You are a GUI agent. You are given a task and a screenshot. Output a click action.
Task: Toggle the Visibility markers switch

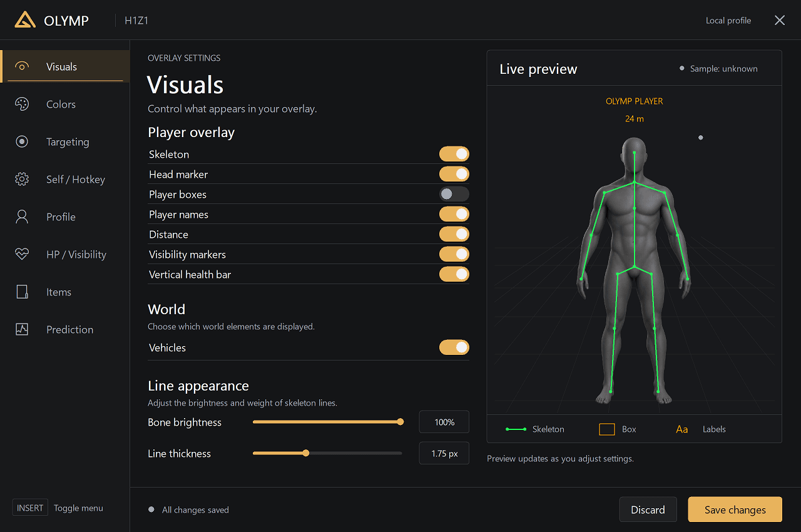click(x=454, y=254)
